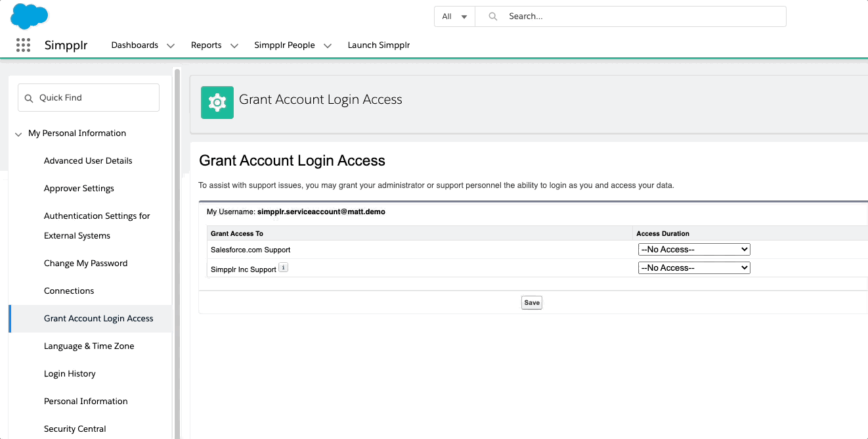Open Approver Settings in the sidebar
The height and width of the screenshot is (439, 868).
[x=79, y=189]
